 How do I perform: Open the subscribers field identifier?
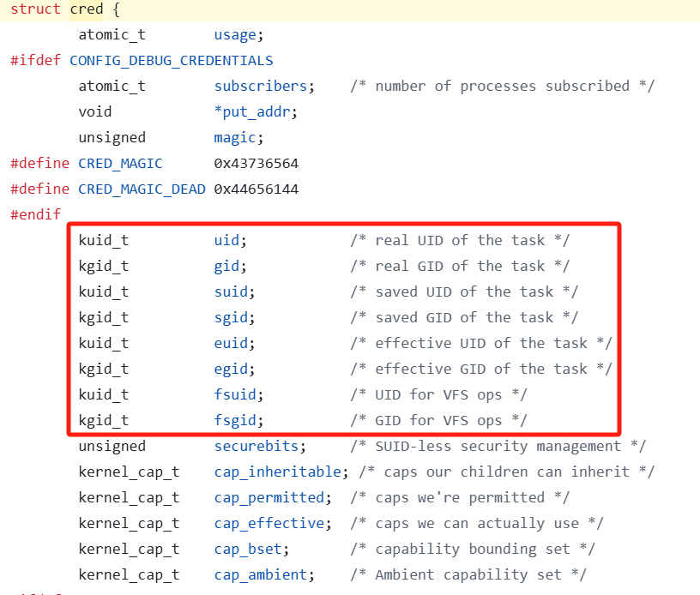(x=260, y=86)
